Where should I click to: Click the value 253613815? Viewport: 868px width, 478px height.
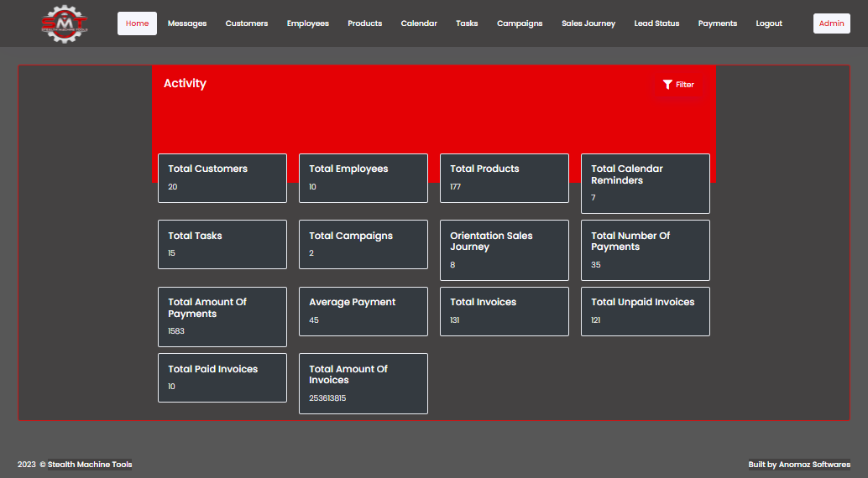click(327, 397)
